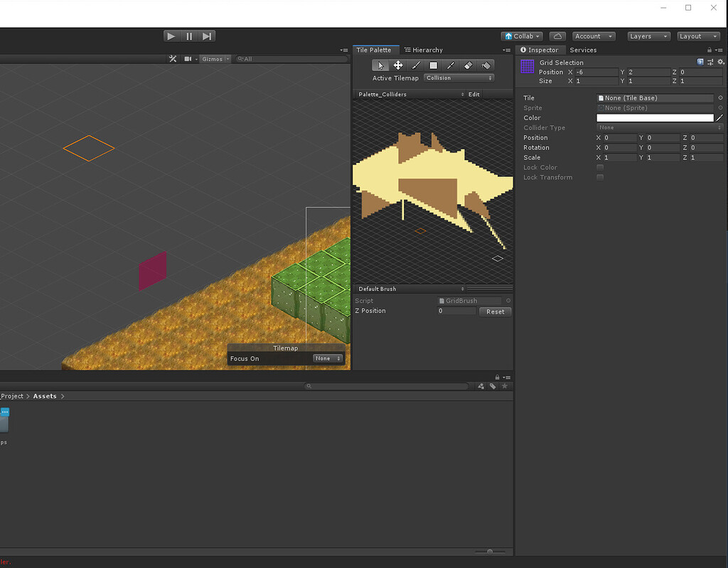Select the Move tool in Tile Palette
The height and width of the screenshot is (568, 728).
pos(398,65)
